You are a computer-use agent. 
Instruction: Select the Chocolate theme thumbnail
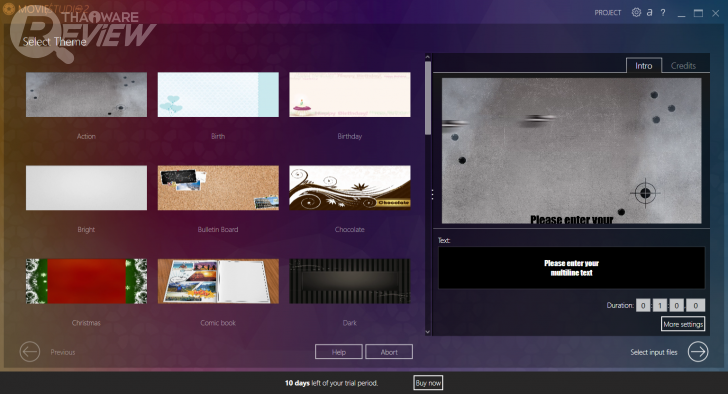coord(350,188)
